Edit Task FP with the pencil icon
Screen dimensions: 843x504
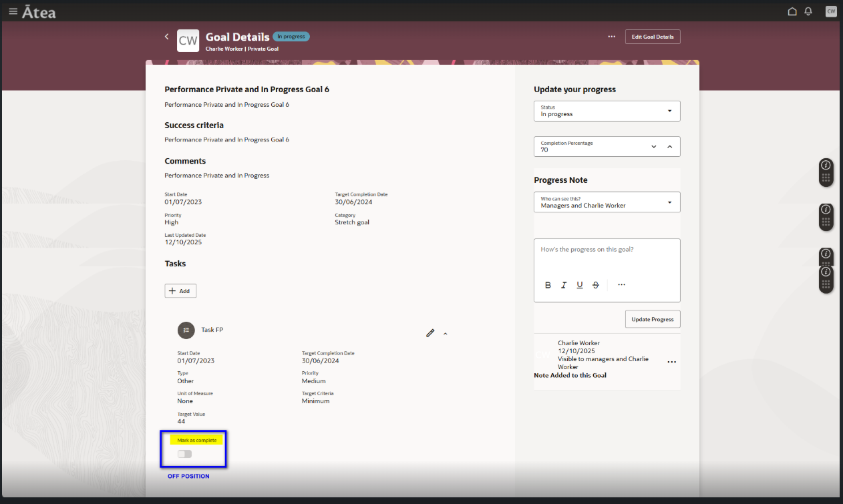[x=430, y=332]
